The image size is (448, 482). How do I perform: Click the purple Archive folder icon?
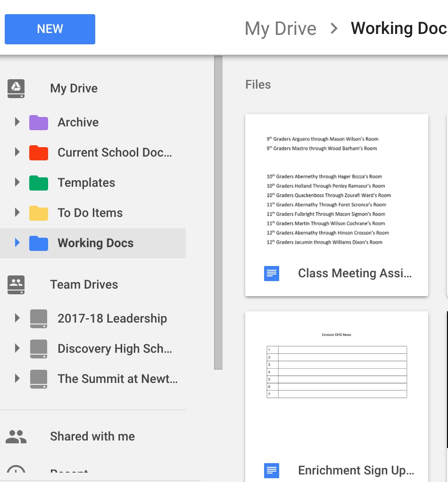[x=39, y=123]
